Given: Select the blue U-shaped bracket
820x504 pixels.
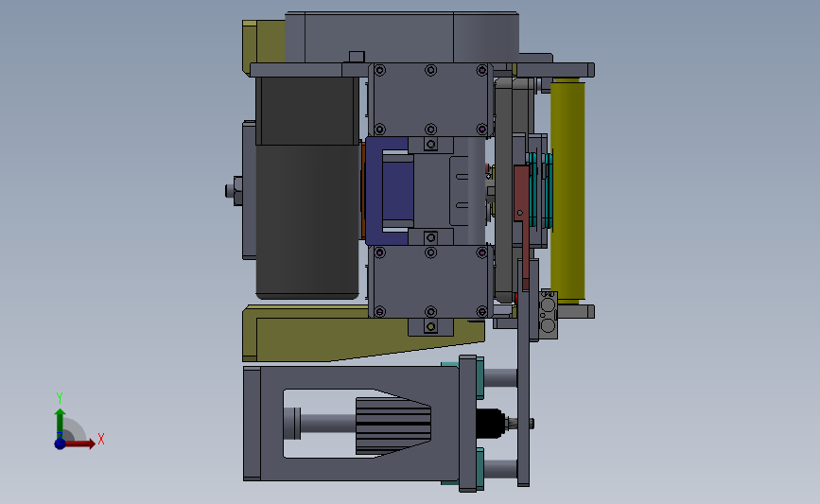Looking at the screenshot, I should click(x=375, y=191).
